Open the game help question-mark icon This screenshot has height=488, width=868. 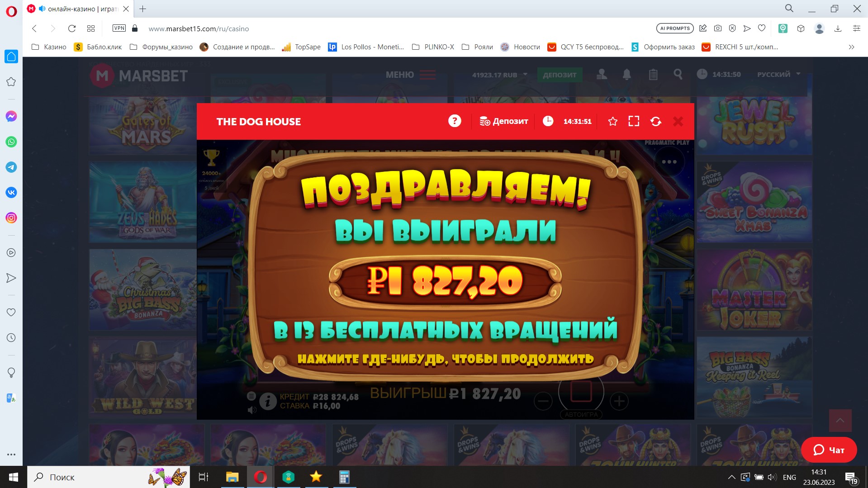(455, 121)
